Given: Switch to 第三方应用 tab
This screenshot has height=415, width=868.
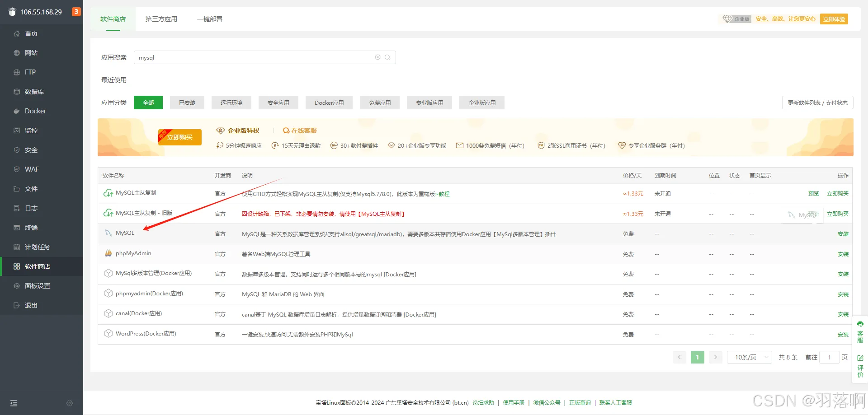Looking at the screenshot, I should click(x=161, y=19).
